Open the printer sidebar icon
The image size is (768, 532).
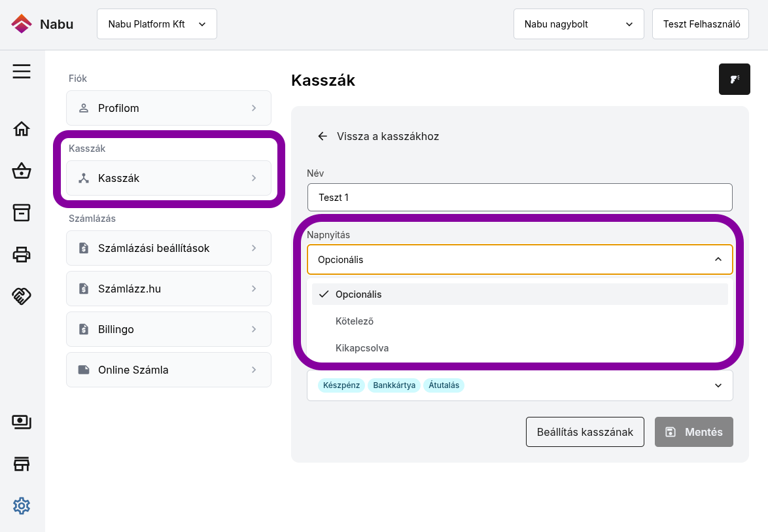tap(22, 255)
